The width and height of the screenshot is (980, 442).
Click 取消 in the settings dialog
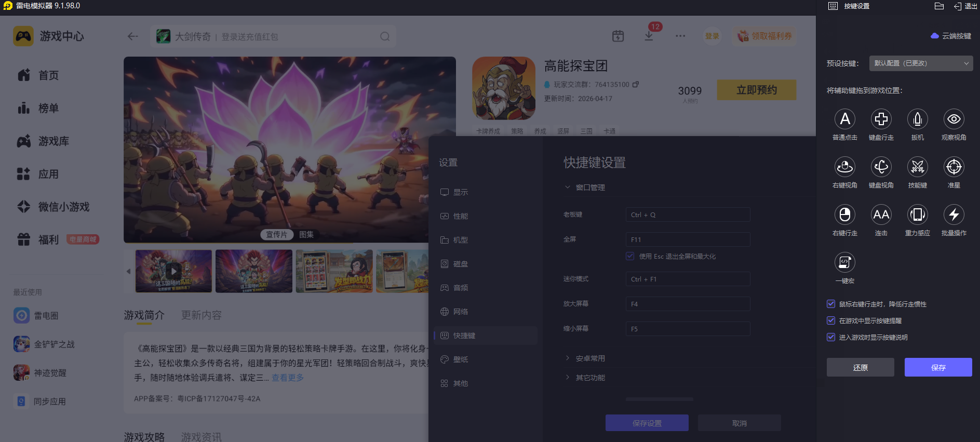click(x=740, y=423)
